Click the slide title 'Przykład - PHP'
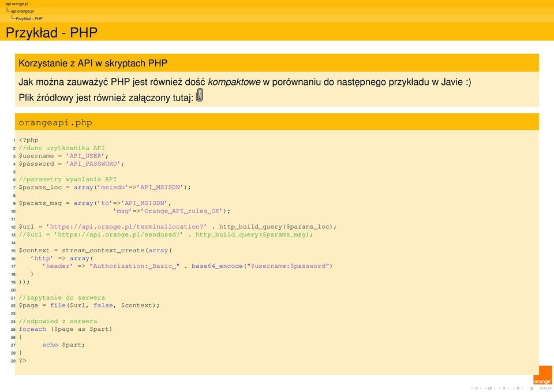This screenshot has width=554, height=392. tap(51, 32)
